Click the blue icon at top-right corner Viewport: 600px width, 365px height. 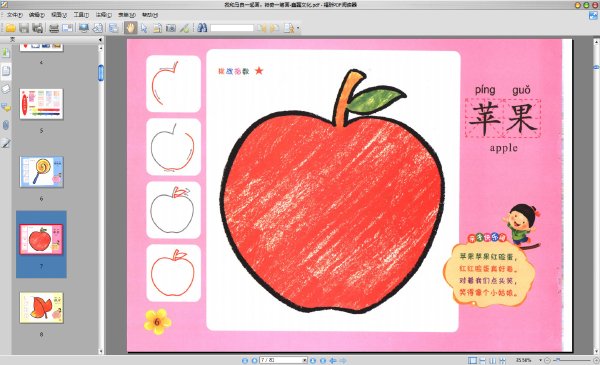tap(593, 15)
